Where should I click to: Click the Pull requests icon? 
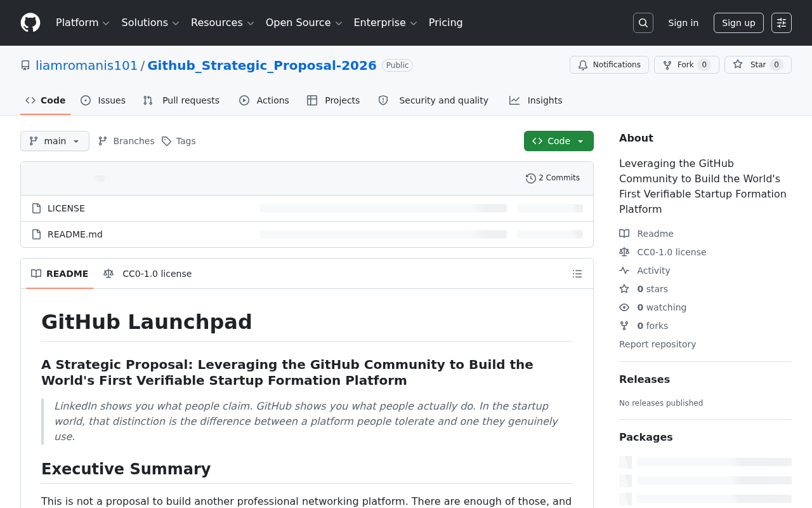(148, 100)
